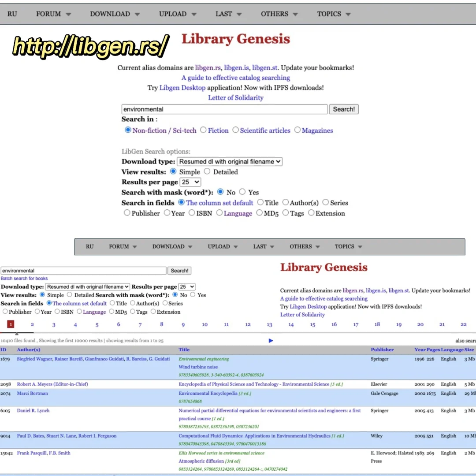The image size is (476, 476).
Task: Click RU in the lower navigation bar
Action: pos(89,246)
